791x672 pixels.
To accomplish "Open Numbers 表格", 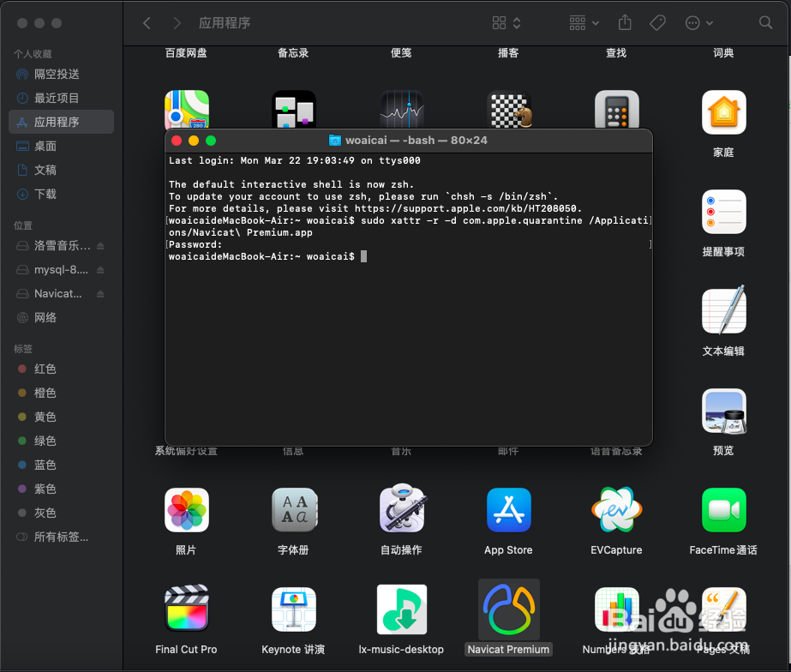I will tap(616, 609).
